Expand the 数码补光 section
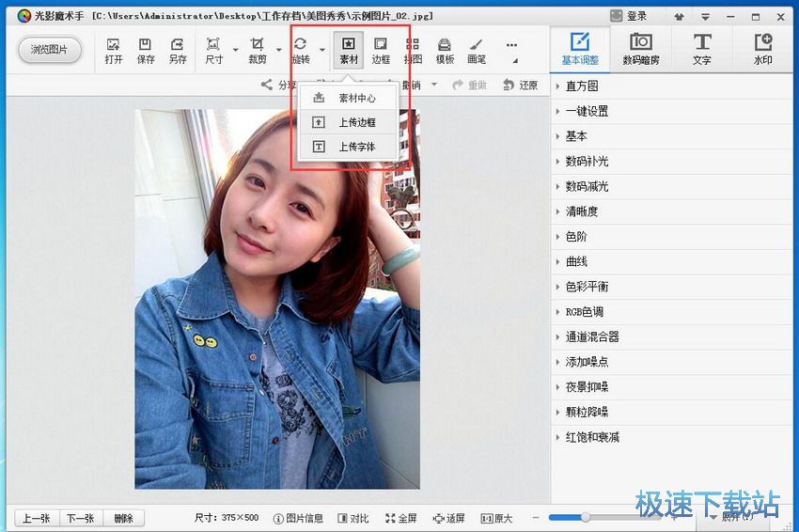Viewport: 799px width, 532px height. pos(671,162)
